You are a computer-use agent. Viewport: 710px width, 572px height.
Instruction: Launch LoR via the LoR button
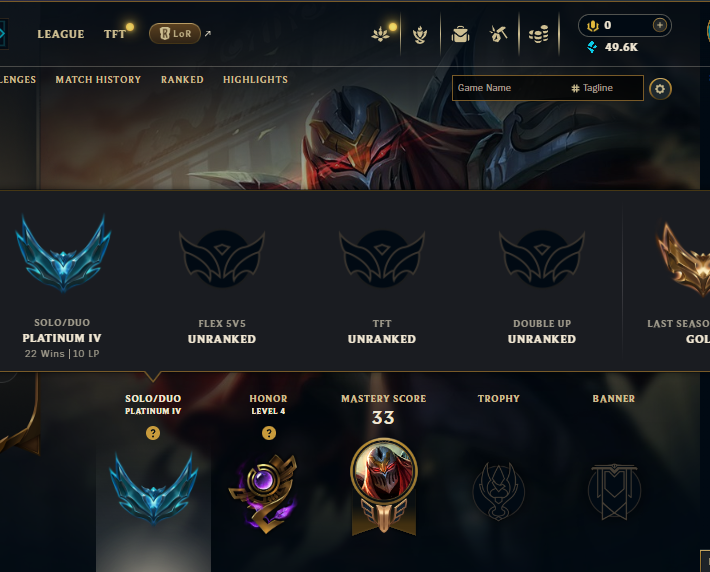coord(175,34)
